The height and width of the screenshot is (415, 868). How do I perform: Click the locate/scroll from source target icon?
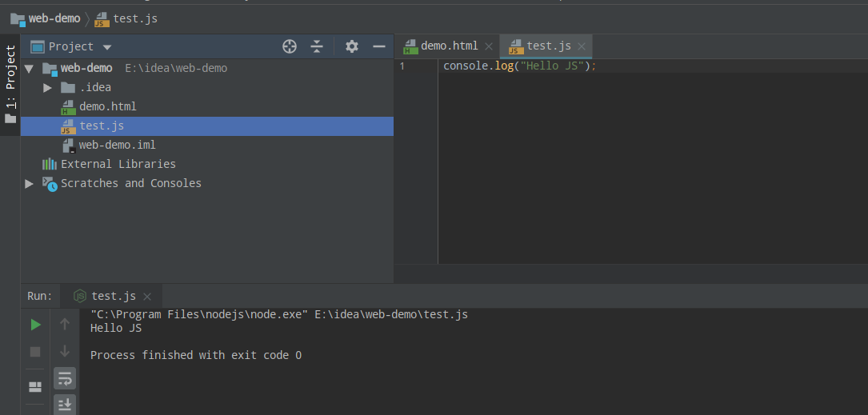coord(290,46)
